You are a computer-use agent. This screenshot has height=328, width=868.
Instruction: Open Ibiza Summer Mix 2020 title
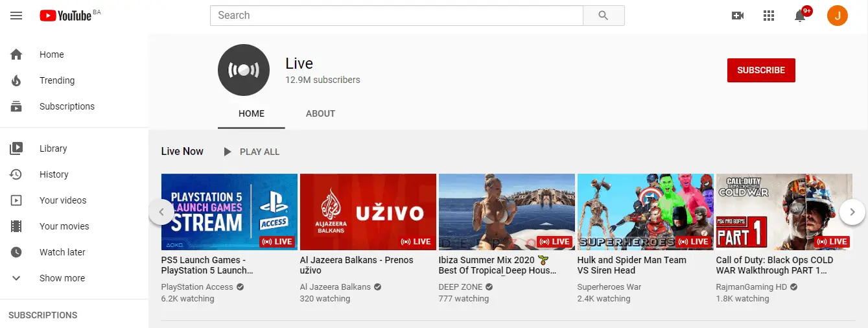click(x=498, y=265)
